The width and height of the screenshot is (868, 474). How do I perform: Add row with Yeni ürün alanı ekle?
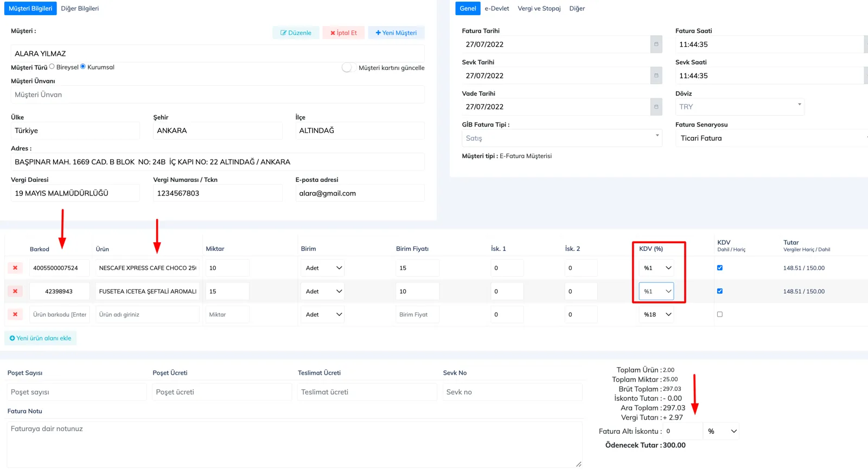pyautogui.click(x=41, y=338)
